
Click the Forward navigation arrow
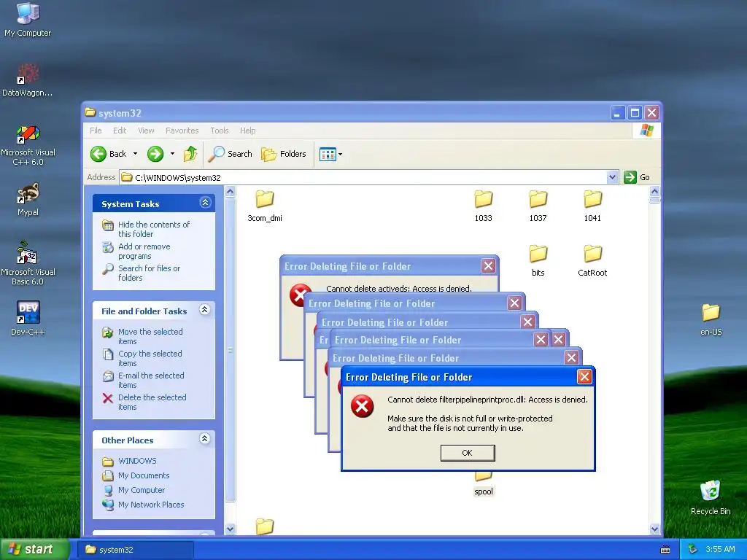pos(155,154)
